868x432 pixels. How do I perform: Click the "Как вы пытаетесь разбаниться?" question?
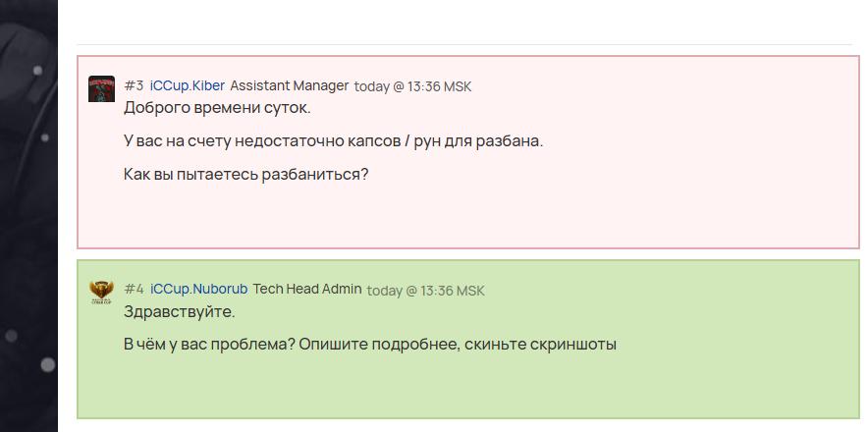coord(245,174)
